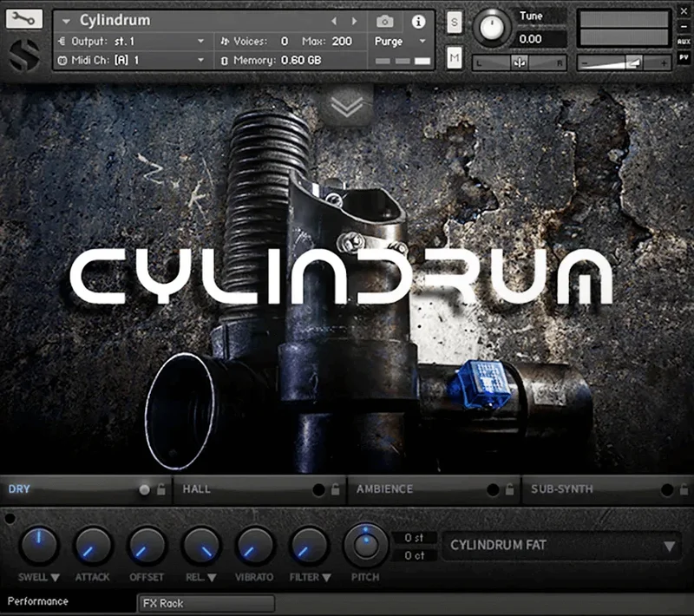The width and height of the screenshot is (694, 616).
Task: Switch to the FX Rack tab
Action: 206,603
